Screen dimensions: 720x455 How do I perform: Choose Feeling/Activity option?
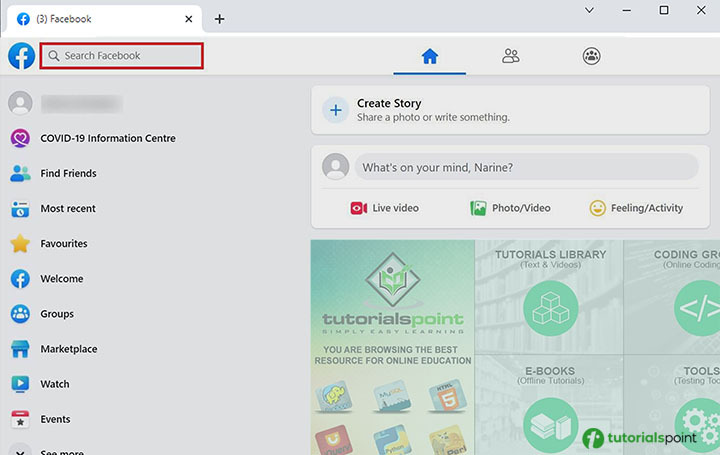[x=636, y=208]
